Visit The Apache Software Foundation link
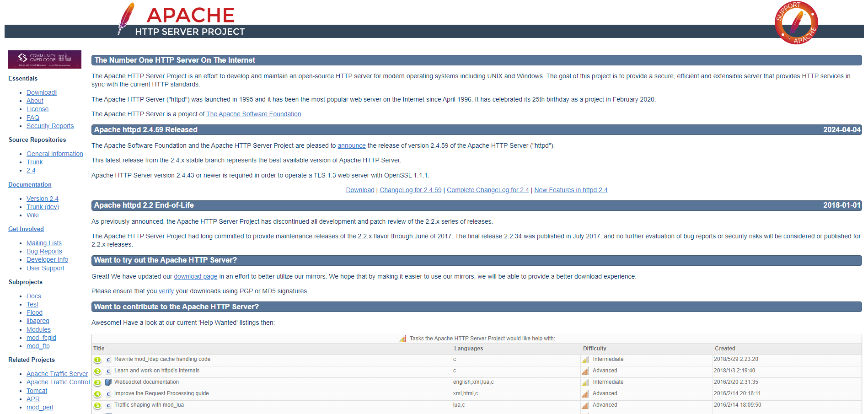The height and width of the screenshot is (414, 868). pyautogui.click(x=253, y=114)
